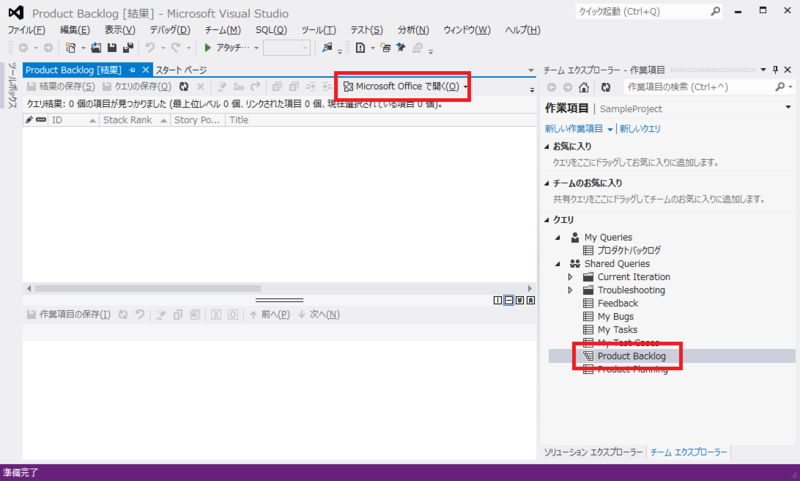
Task: Click the pencil column header icon
Action: 29,120
